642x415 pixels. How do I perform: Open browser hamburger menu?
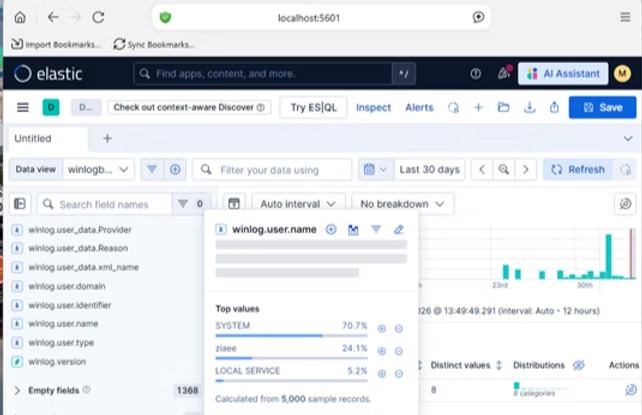pos(625,17)
